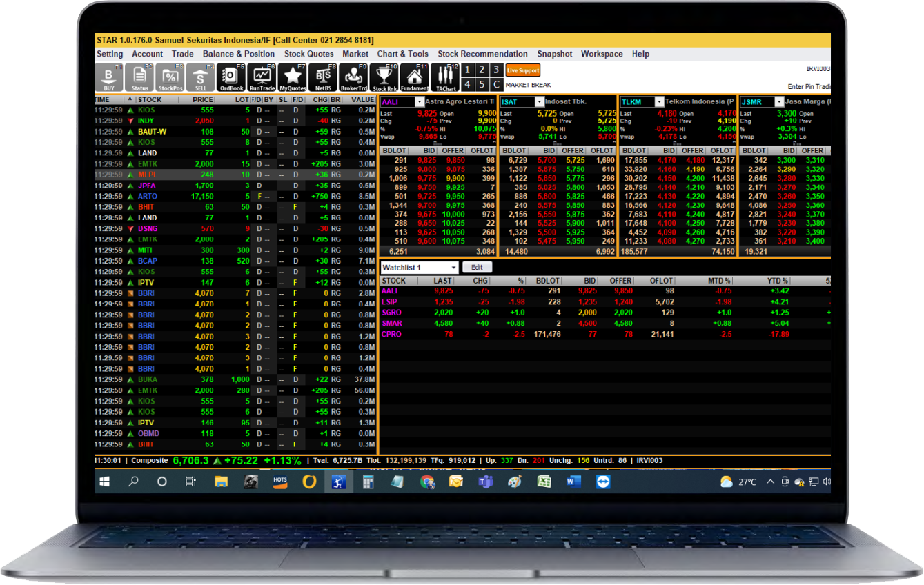Open the HOTS app on taskbar
The image size is (924, 585).
pos(280,482)
